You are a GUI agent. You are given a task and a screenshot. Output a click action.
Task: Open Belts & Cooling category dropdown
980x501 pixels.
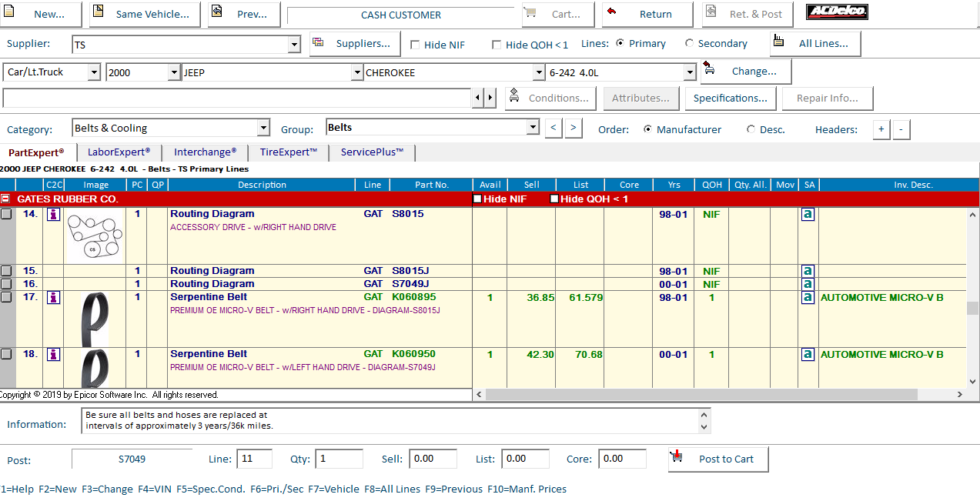point(263,129)
